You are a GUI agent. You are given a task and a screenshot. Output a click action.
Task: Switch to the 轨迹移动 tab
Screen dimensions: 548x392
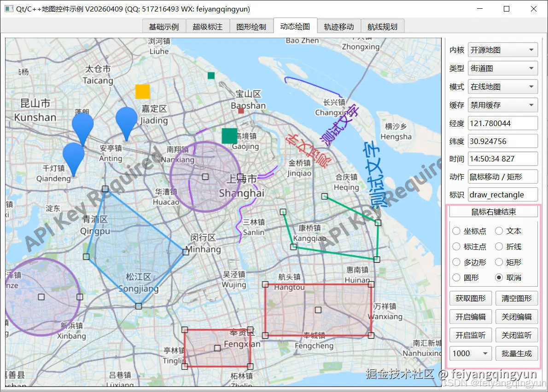click(x=339, y=27)
